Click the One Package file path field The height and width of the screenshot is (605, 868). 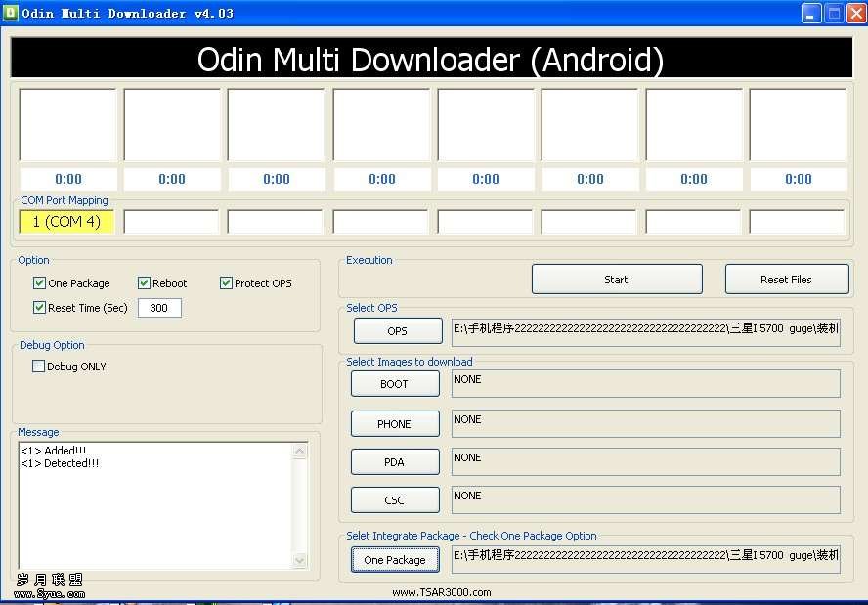pos(645,559)
